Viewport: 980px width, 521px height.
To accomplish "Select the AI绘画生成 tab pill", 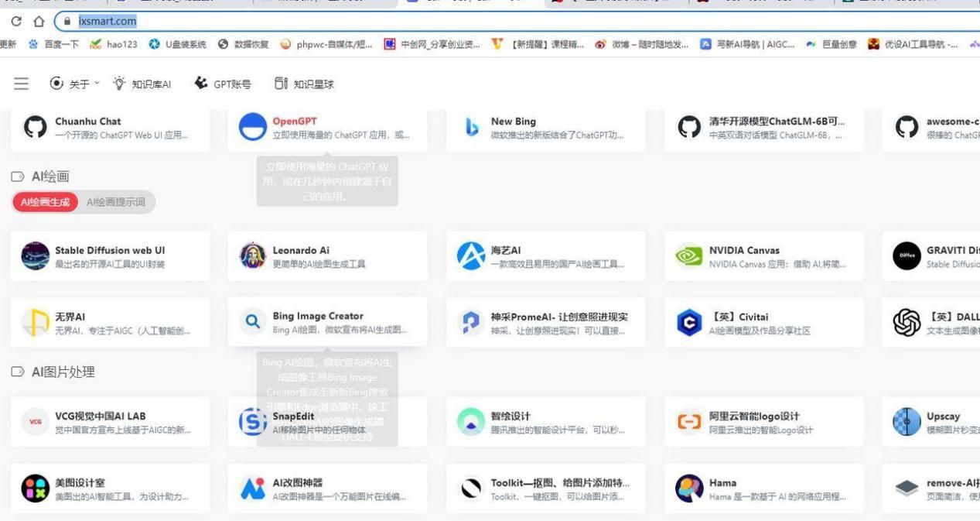I will pos(45,202).
